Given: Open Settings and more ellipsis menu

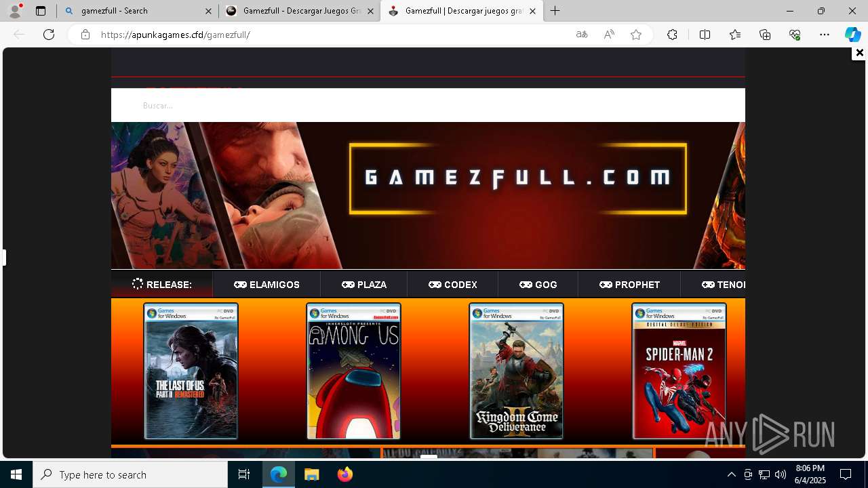Looking at the screenshot, I should pos(825,35).
